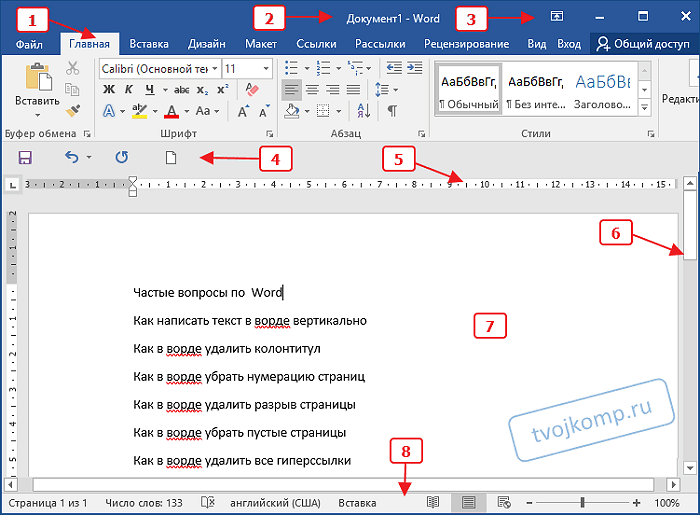Click the Вход sign-in link

pos(569,44)
